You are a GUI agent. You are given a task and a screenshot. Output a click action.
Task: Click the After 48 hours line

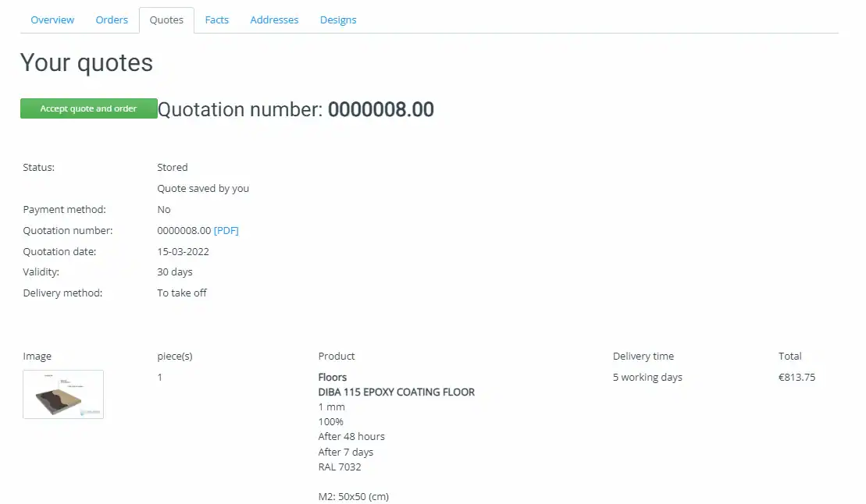pos(351,436)
